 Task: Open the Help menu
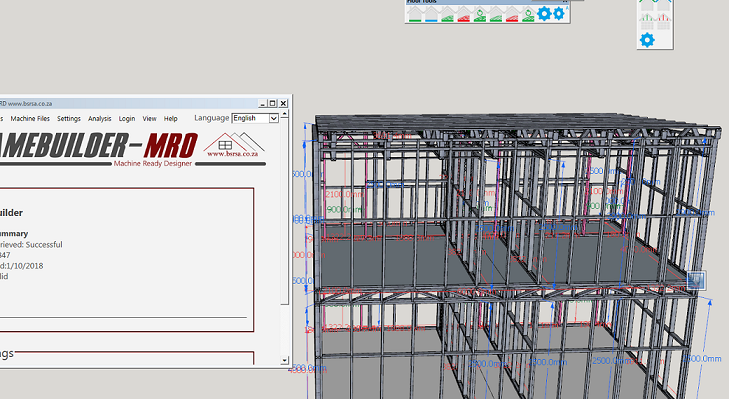171,119
